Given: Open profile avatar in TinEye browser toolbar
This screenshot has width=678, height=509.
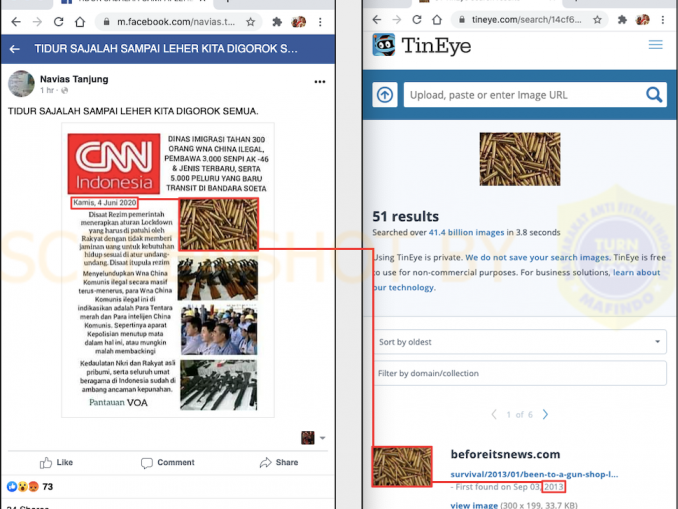Looking at the screenshot, I should click(643, 19).
